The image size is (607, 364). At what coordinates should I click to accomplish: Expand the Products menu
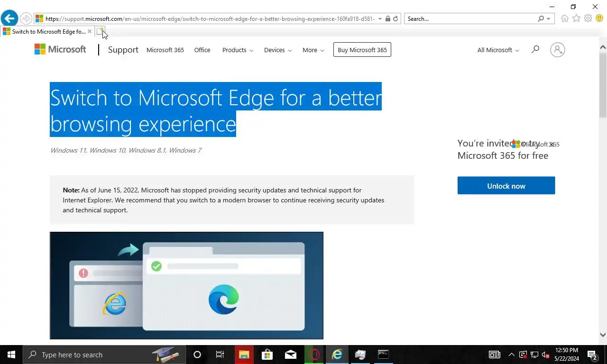coord(238,50)
